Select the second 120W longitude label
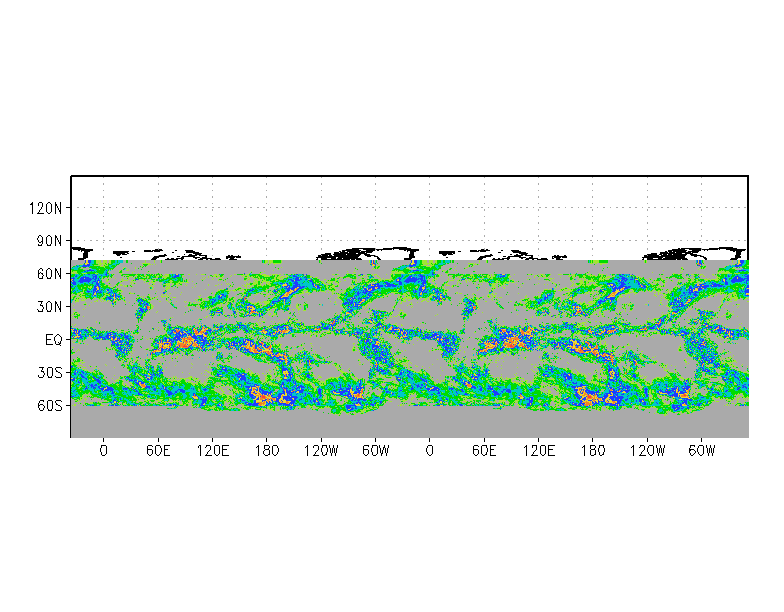Viewport: 784px width, 612px height. click(x=648, y=451)
